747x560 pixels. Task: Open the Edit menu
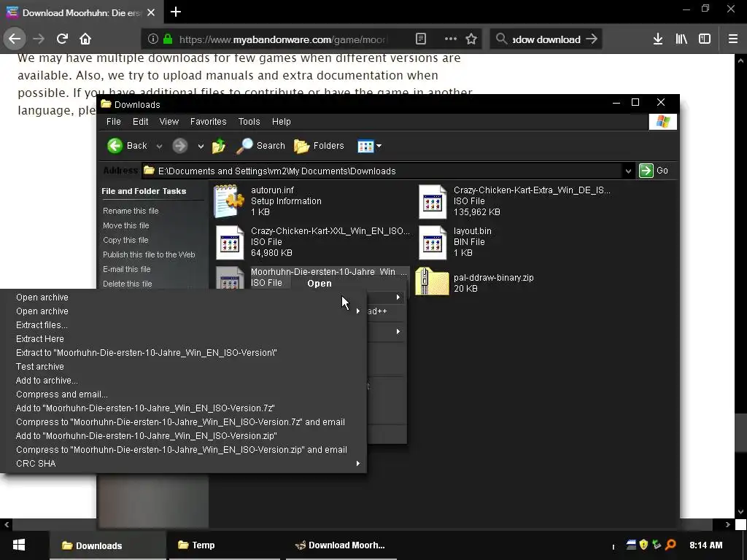click(140, 122)
